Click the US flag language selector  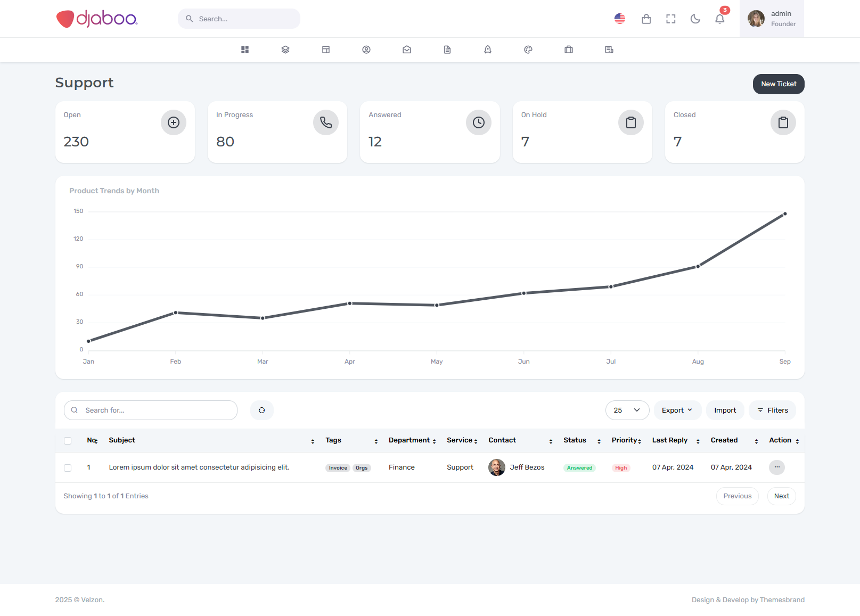point(619,19)
